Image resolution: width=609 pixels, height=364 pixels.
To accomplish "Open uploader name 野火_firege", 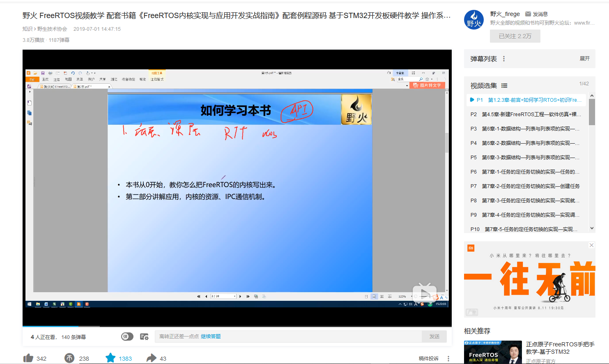I will [505, 14].
